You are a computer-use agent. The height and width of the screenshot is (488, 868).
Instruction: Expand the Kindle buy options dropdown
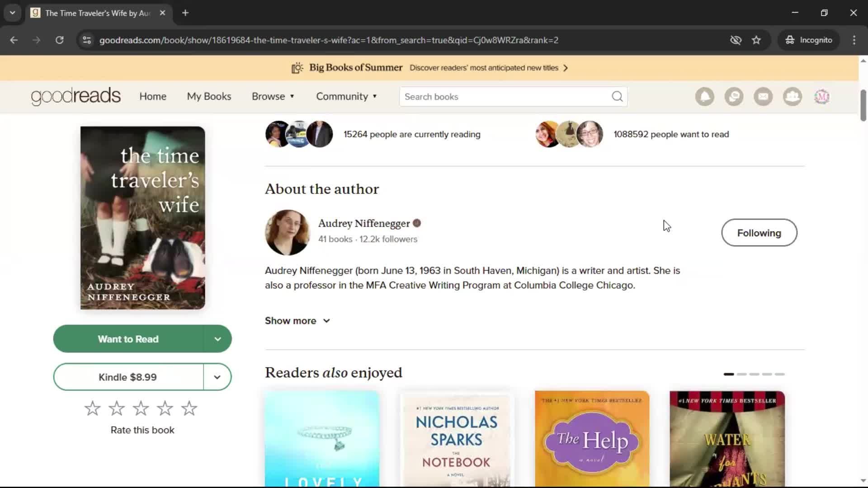(x=217, y=377)
